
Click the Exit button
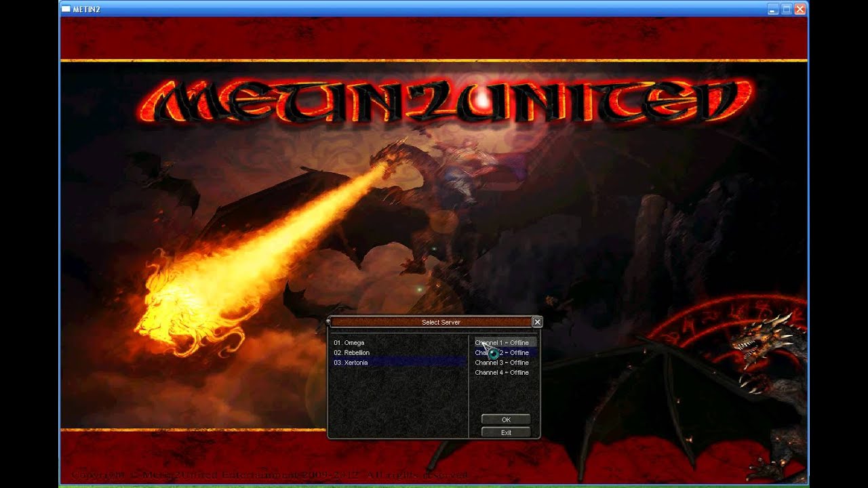point(506,432)
